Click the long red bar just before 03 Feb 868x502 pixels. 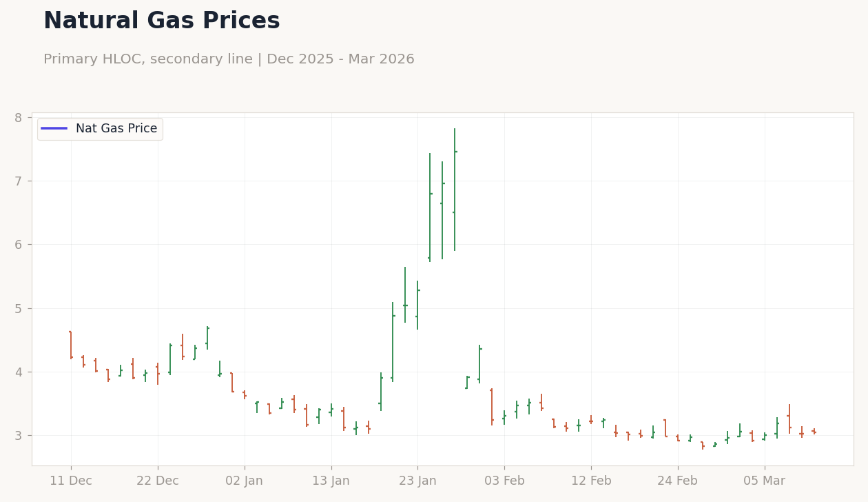tap(492, 406)
